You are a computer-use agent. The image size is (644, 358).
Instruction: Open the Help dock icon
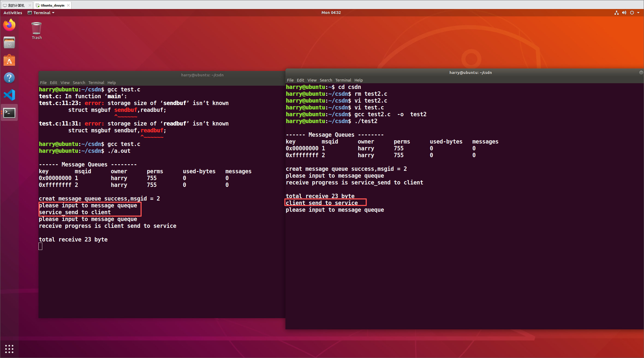pyautogui.click(x=9, y=78)
